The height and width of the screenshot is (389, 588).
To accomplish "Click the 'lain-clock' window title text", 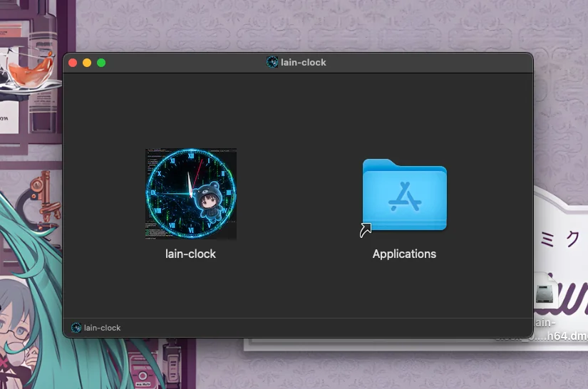I will pos(304,63).
